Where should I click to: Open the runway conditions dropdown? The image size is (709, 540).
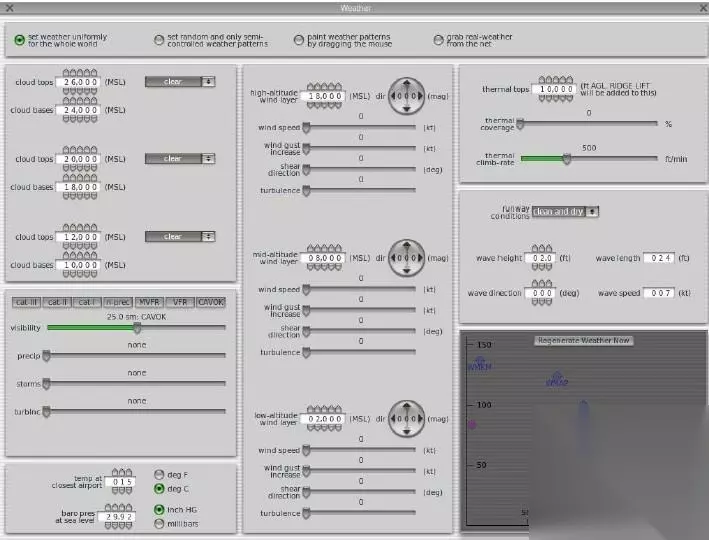click(565, 212)
